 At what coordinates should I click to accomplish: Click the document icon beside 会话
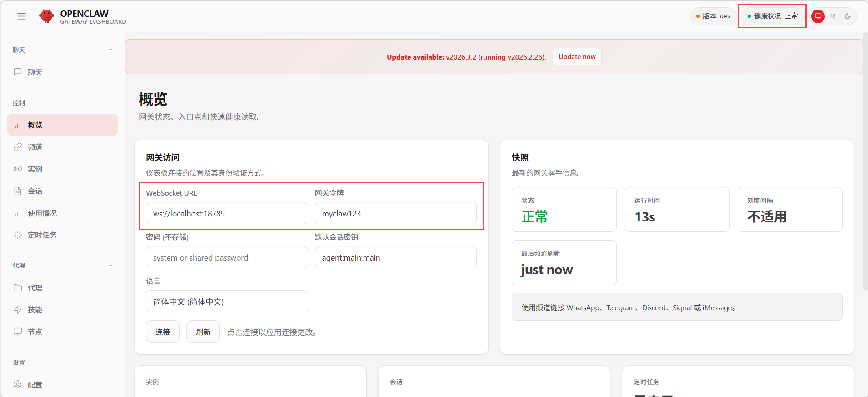[x=18, y=191]
